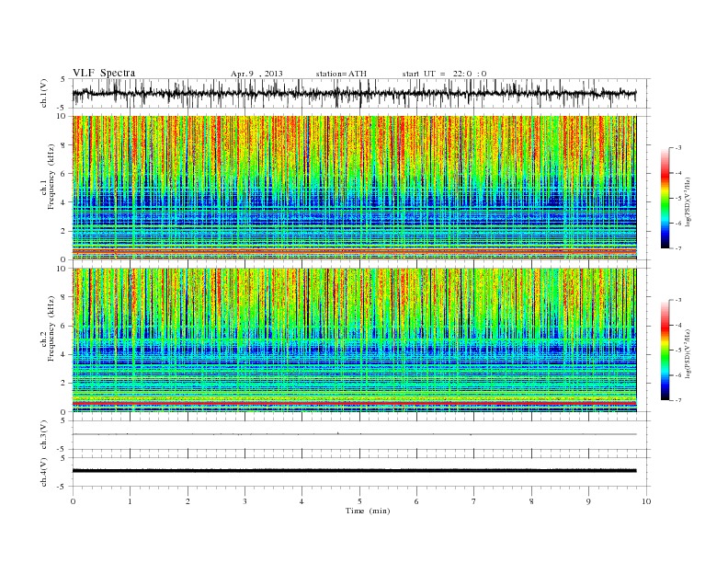Image resolution: width=728 pixels, height=563 pixels.
Task: Click time axis tick label '3'
Action: [x=245, y=501]
